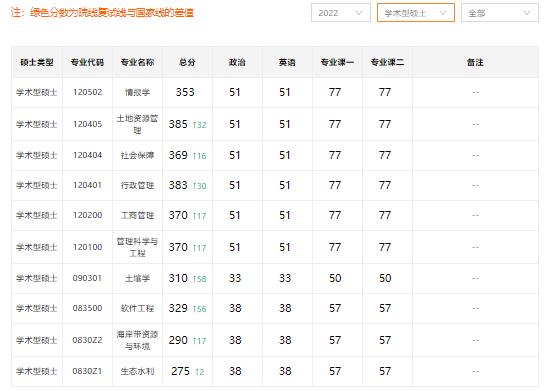Click 专业课一 score 77 in 情报学 row
Screen dimensions: 545x391
(x=335, y=92)
